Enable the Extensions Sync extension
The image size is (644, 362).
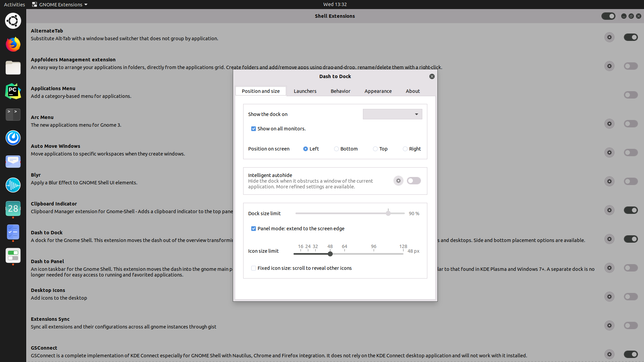631,325
